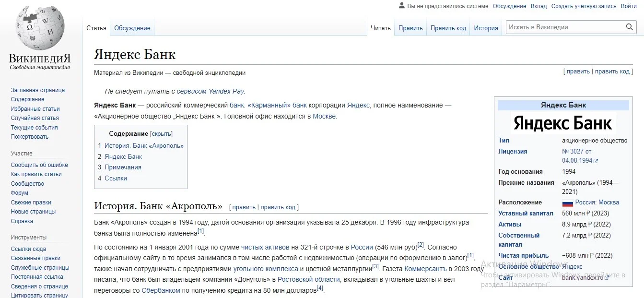Click external link icon beside license date
Image resolution: width=644 pixels, height=298 pixels.
596,161
